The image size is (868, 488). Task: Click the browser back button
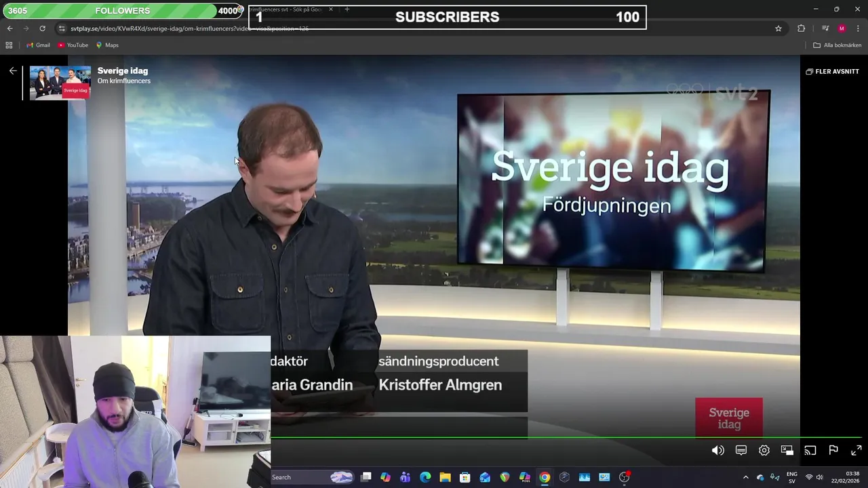(x=9, y=28)
